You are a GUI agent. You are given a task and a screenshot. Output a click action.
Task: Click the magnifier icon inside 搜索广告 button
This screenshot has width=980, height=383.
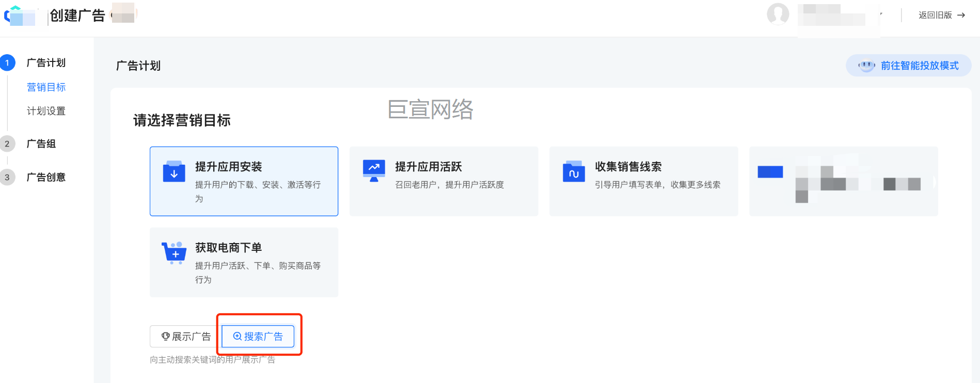[238, 336]
